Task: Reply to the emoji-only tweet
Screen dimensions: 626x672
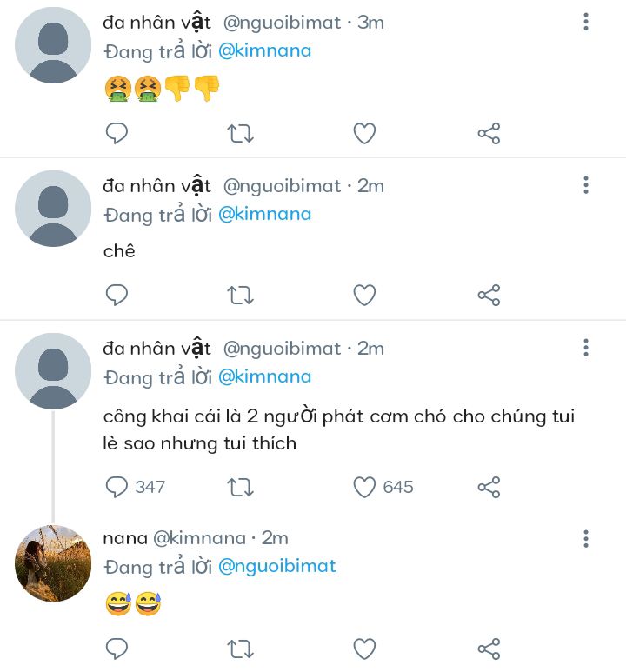Action: coord(117,133)
